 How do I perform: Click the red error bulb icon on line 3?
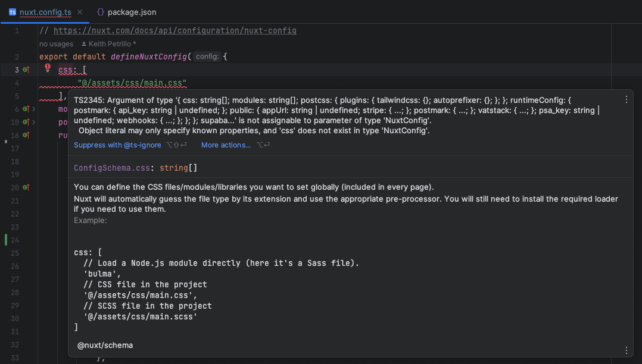(x=47, y=67)
